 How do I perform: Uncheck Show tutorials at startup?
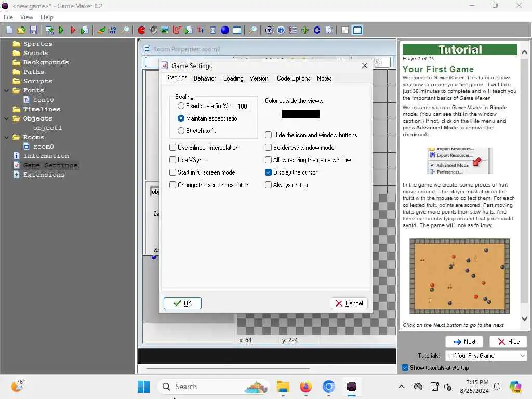(x=405, y=368)
